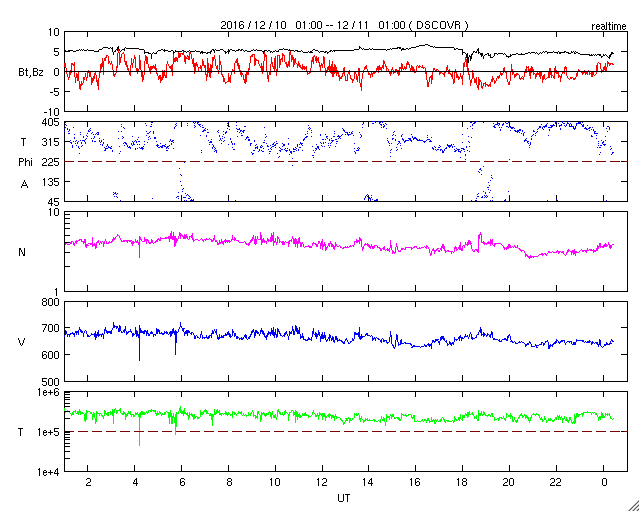The width and height of the screenshot is (640, 512).
Task: Click the "16" hour label on the UT axis
Action: tap(416, 483)
